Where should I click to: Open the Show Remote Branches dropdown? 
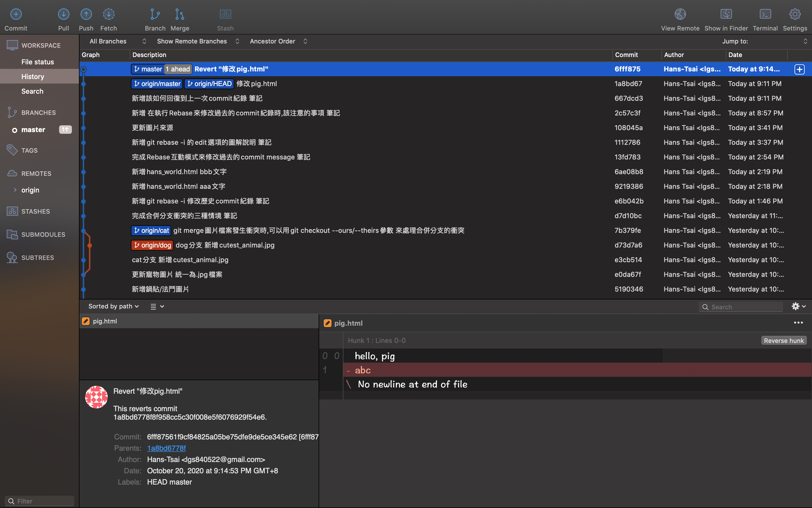pos(198,41)
